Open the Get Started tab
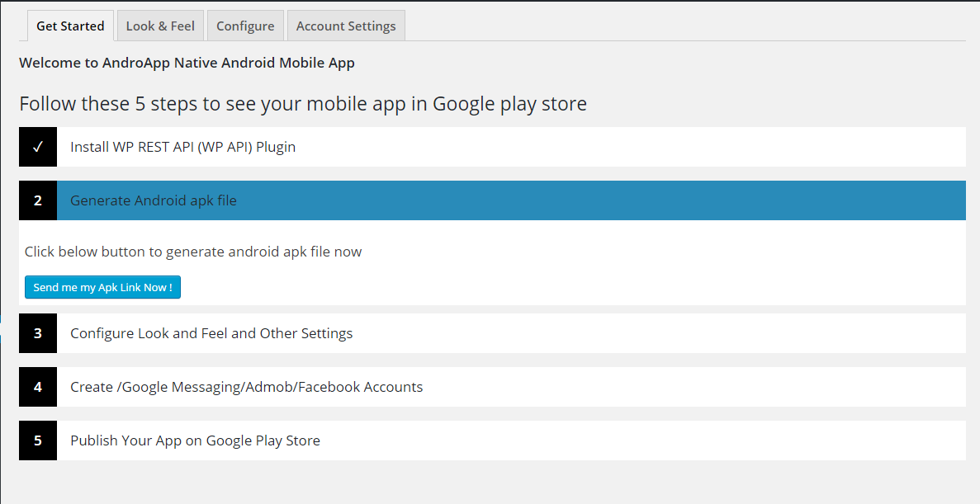Image resolution: width=980 pixels, height=504 pixels. [71, 26]
